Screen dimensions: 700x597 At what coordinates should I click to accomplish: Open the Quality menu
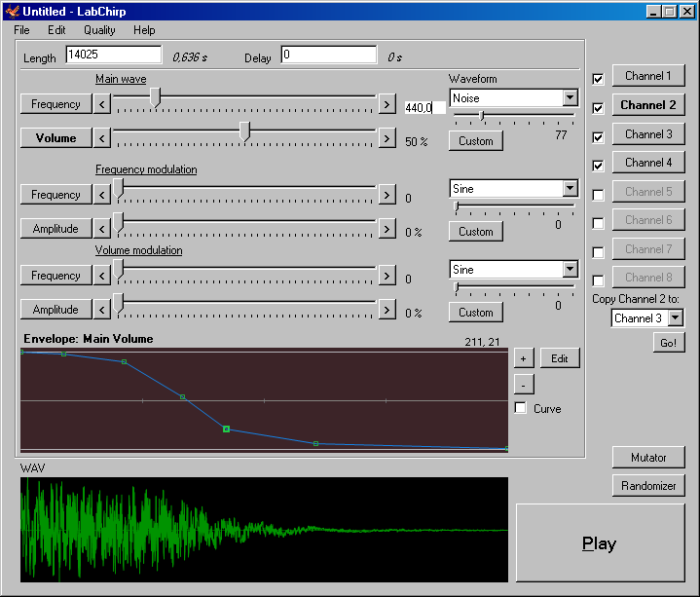(99, 30)
